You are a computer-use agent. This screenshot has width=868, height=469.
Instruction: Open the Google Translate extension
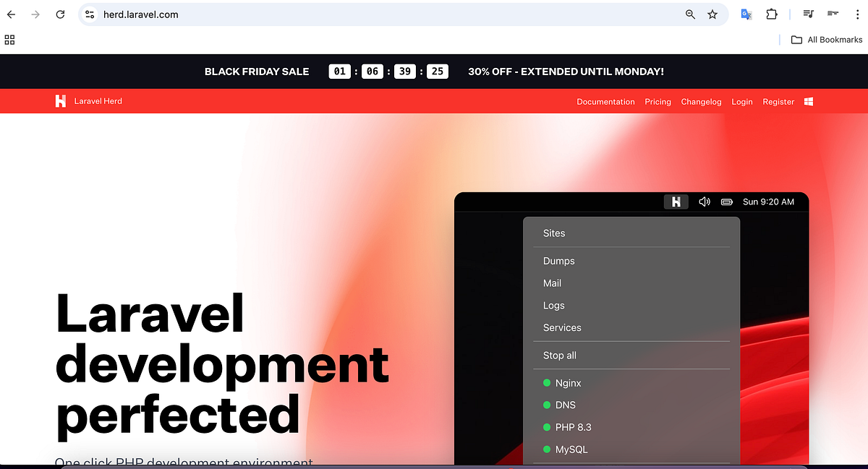point(746,14)
